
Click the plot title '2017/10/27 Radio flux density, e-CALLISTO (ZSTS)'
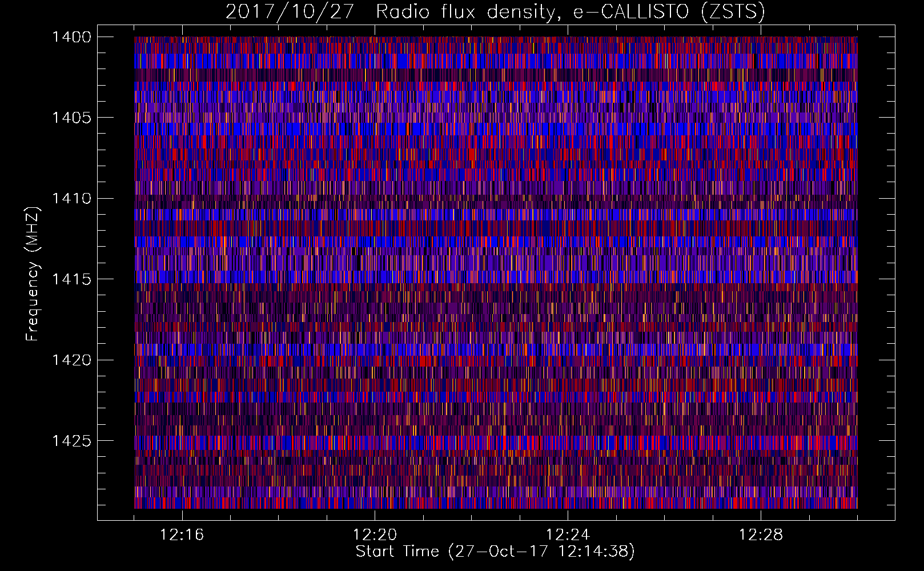495,12
